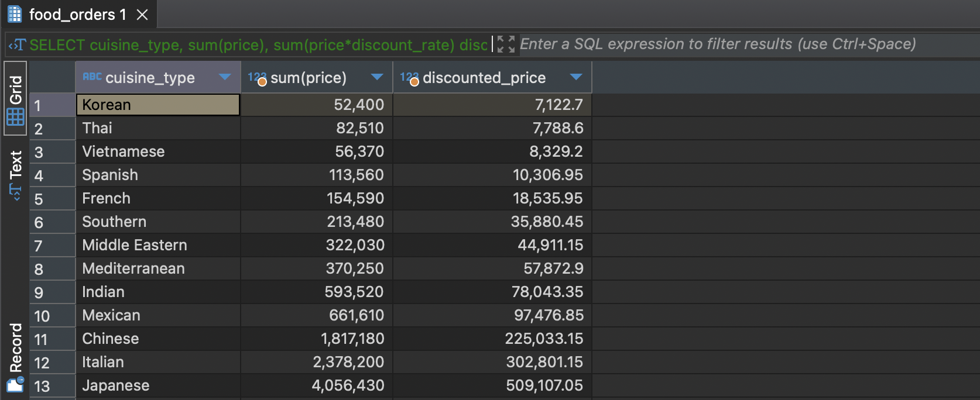This screenshot has height=400, width=980.
Task: Click the 4,056,430 sum(price) cell
Action: coord(317,385)
